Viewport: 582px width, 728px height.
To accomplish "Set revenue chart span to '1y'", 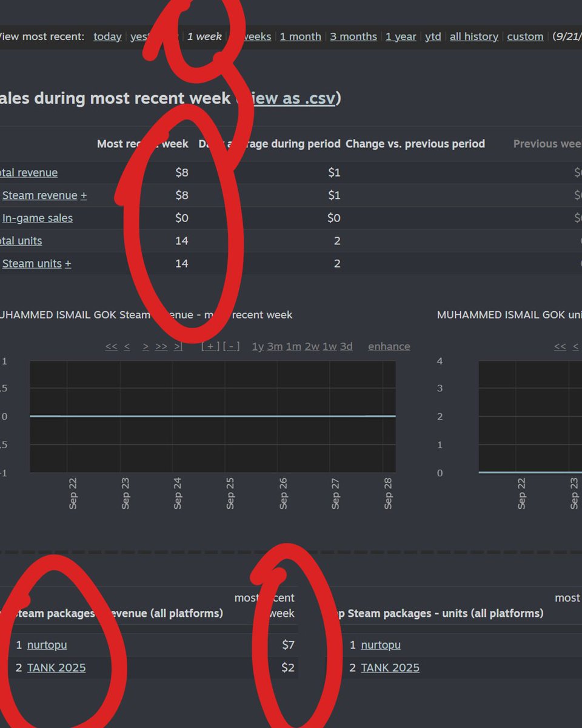I will coord(258,346).
